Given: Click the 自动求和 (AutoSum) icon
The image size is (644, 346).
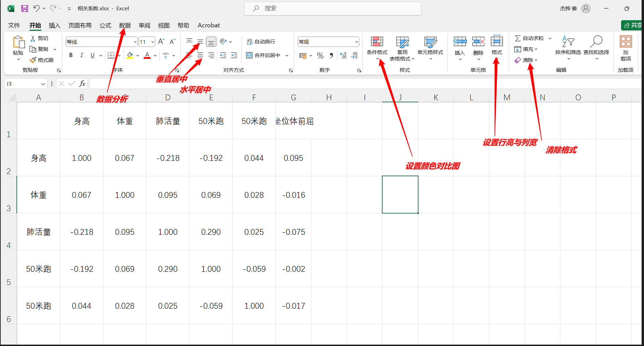Looking at the screenshot, I should click(x=518, y=38).
